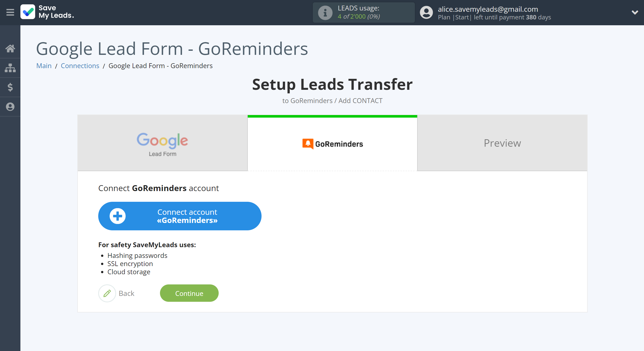644x351 pixels.
Task: Click the info icon near LEADS usage
Action: [x=324, y=12]
